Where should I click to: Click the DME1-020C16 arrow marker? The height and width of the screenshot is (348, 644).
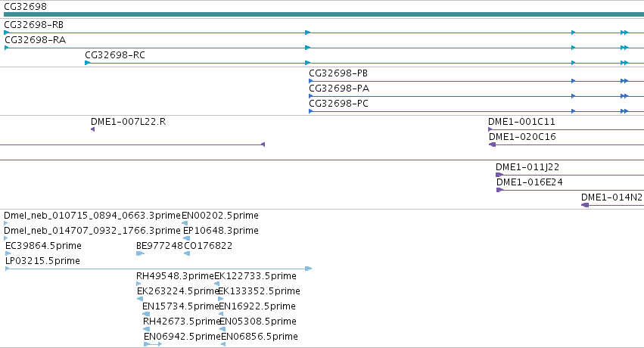(x=493, y=144)
